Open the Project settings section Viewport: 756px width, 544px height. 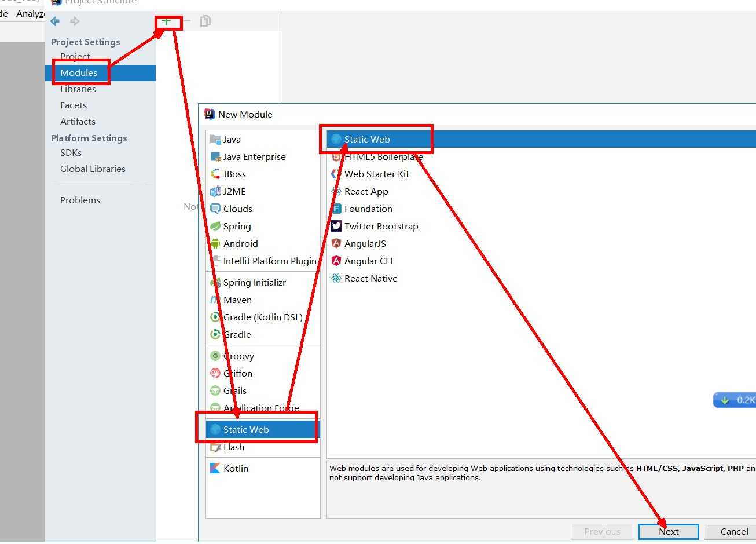pyautogui.click(x=75, y=56)
